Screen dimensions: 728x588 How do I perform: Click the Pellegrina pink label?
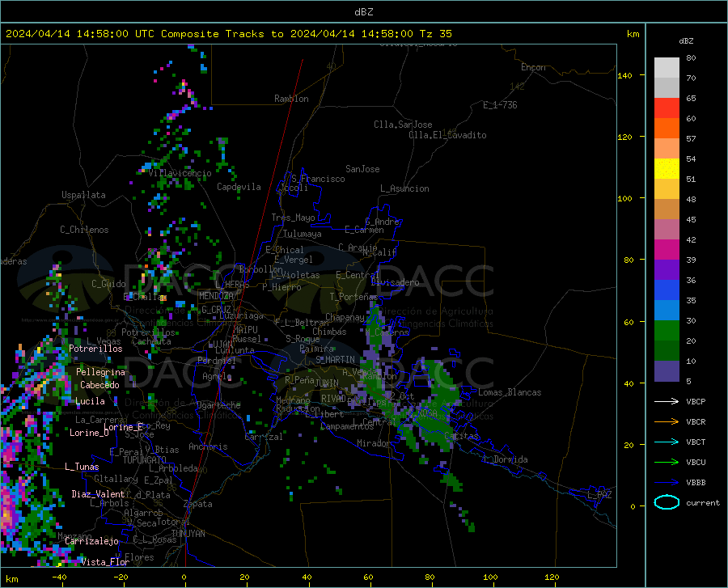click(x=100, y=372)
